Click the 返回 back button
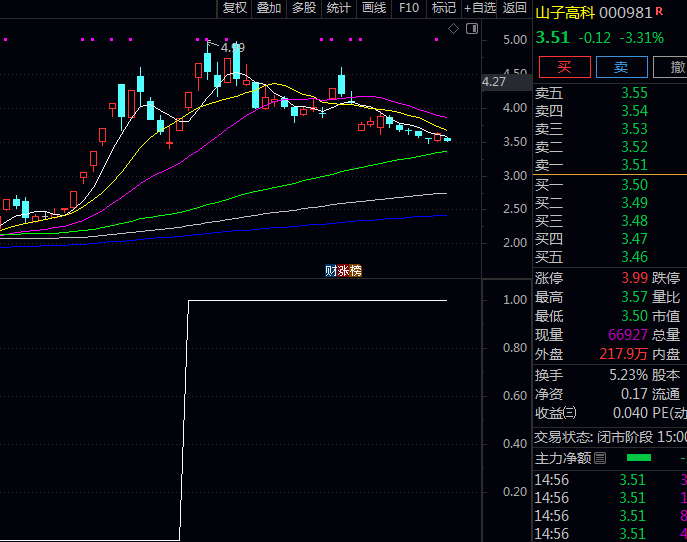Screen dimensions: 687x542 click(514, 8)
